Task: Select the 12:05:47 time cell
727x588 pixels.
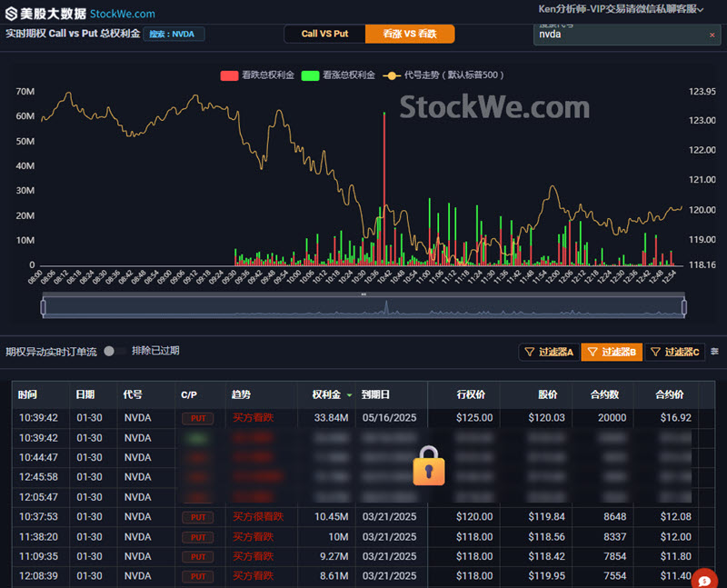Action: [x=38, y=497]
